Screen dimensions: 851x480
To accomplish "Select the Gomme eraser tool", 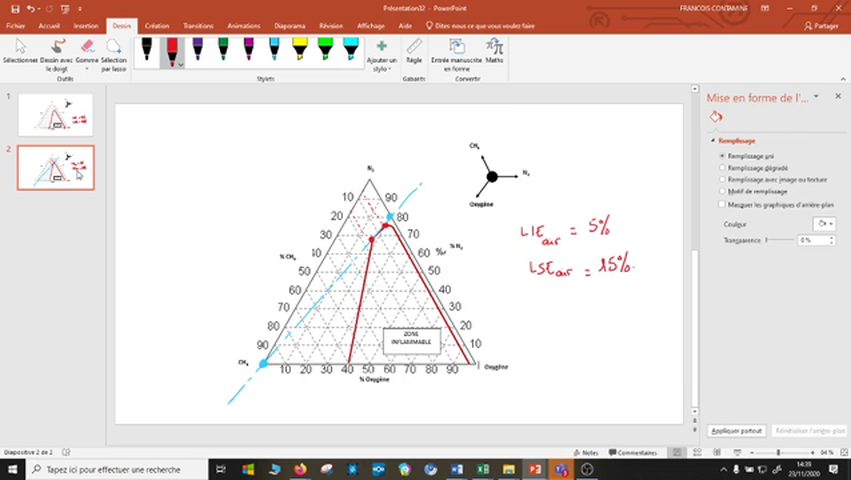I will [x=86, y=48].
